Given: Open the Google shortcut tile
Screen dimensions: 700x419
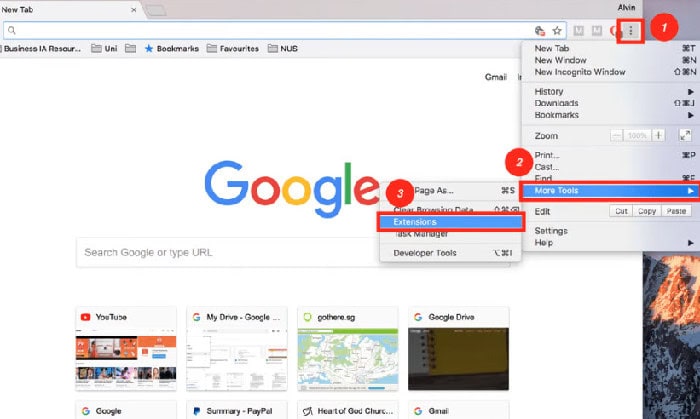Looking at the screenshot, I should tap(126, 411).
